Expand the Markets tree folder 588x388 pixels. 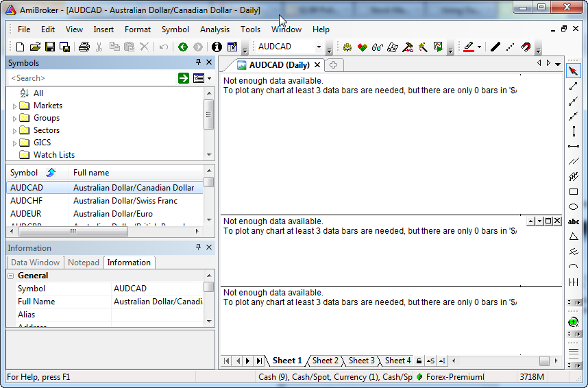(x=14, y=106)
